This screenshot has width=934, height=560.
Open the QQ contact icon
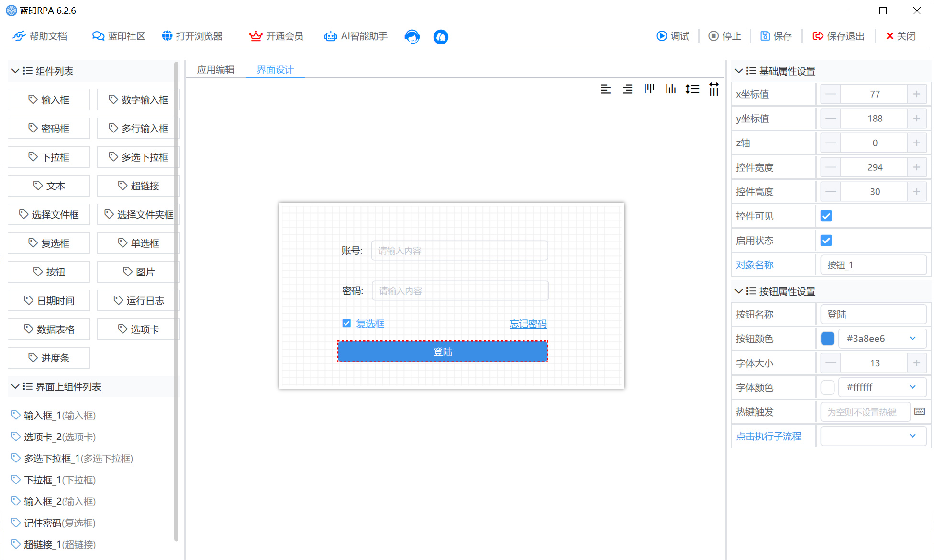pyautogui.click(x=441, y=36)
